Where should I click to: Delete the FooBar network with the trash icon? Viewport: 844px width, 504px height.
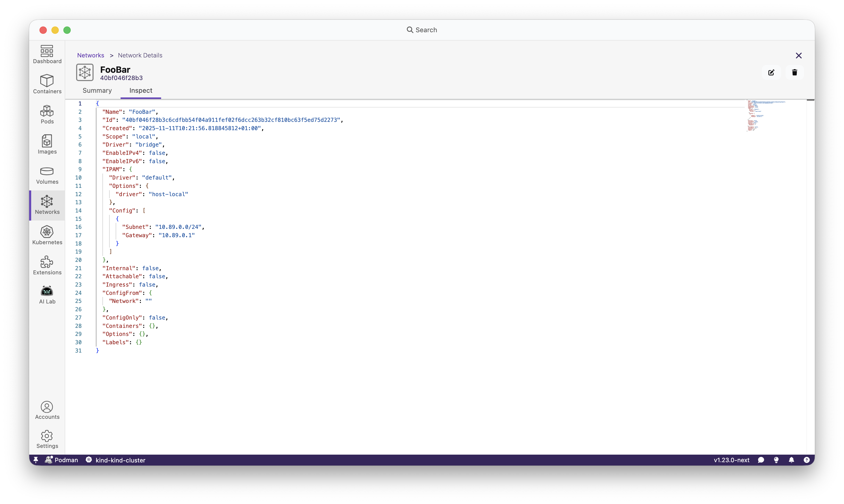pyautogui.click(x=794, y=72)
